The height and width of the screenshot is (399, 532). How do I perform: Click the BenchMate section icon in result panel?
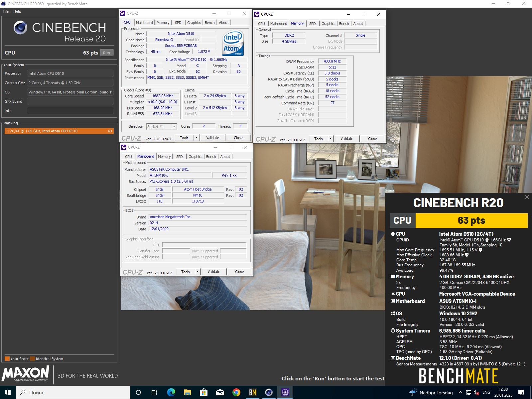(x=393, y=358)
